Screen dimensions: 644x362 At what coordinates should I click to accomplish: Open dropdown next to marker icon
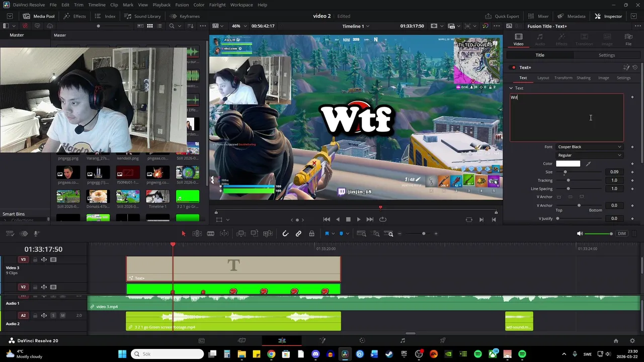click(x=347, y=234)
